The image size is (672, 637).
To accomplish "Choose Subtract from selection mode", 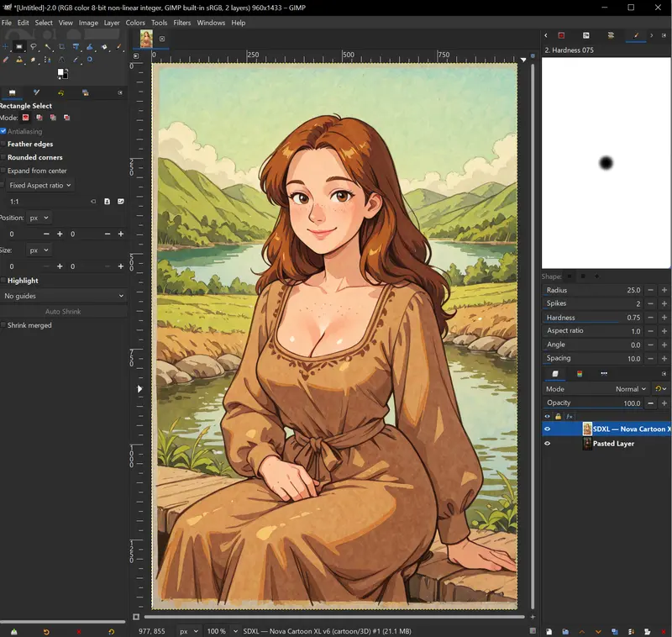I will click(x=53, y=118).
